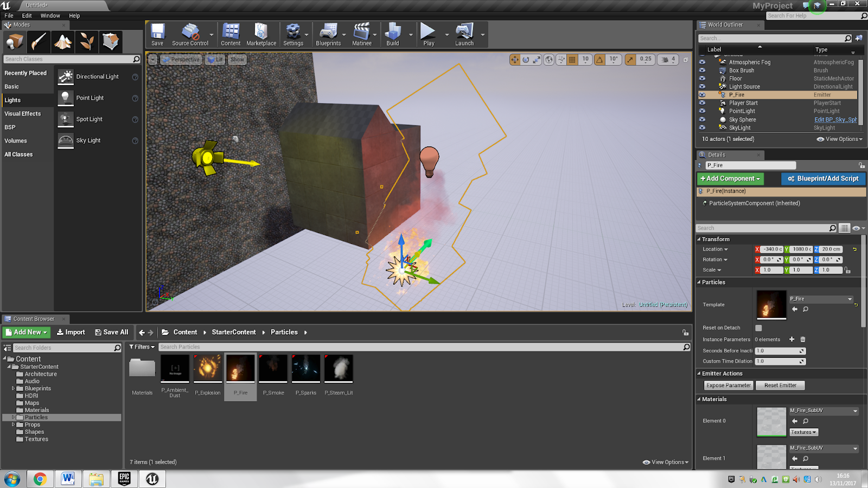Toggle Content Browser lock icon

pos(685,332)
